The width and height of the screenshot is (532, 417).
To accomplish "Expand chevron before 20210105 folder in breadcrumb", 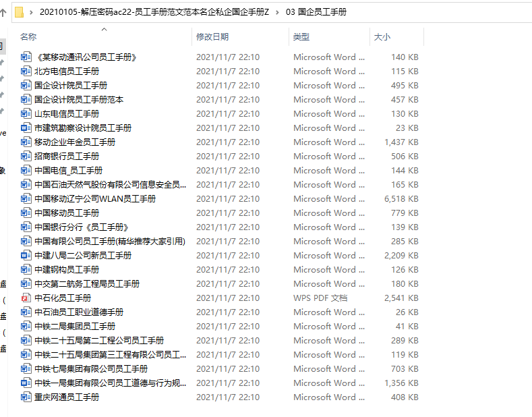I will point(31,13).
